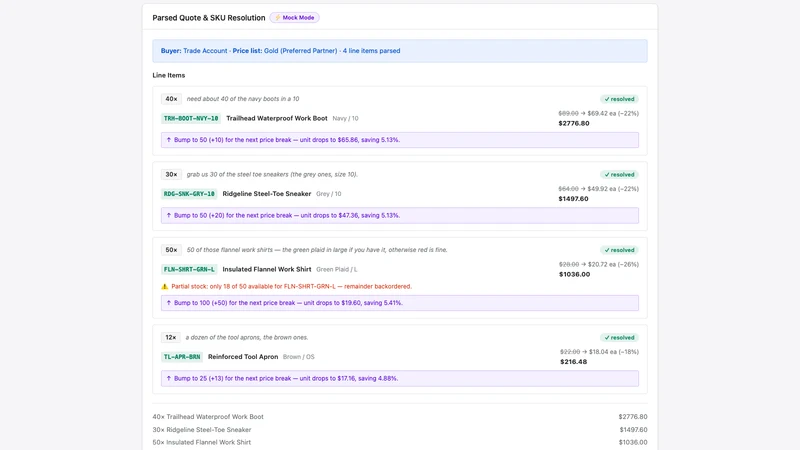
Task: Click the partial stock backorder warning text
Action: point(291,287)
